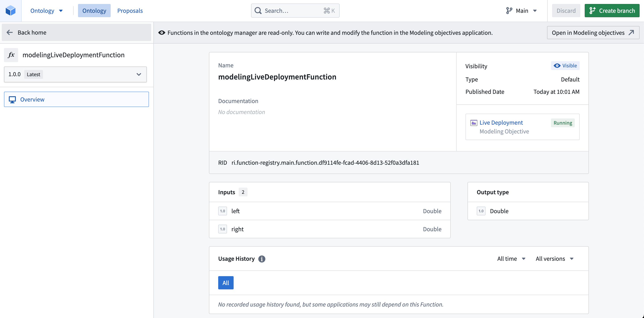Click the search magnifier icon
644x318 pixels.
click(x=257, y=10)
